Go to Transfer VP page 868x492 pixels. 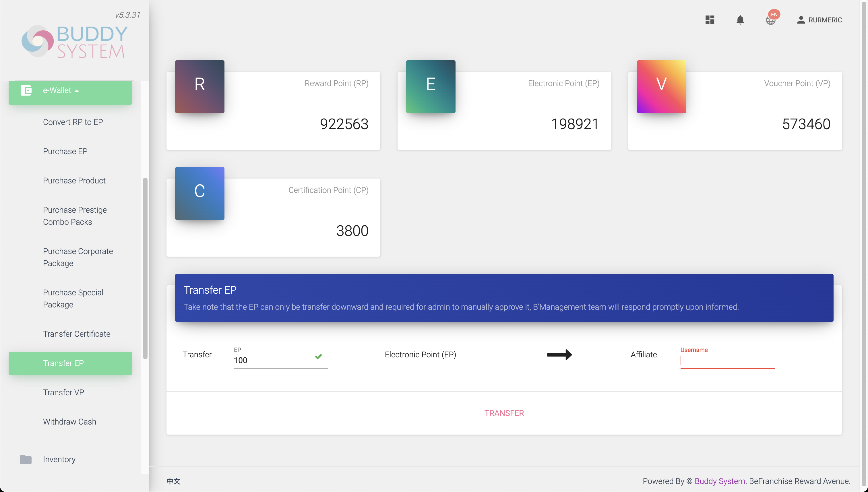[x=63, y=392]
